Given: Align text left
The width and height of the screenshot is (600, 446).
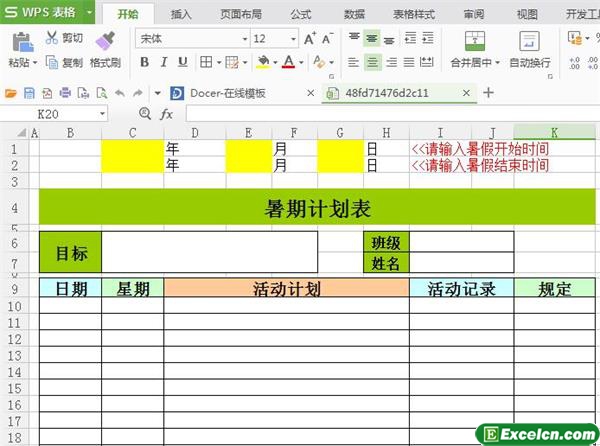Looking at the screenshot, I should (x=353, y=62).
